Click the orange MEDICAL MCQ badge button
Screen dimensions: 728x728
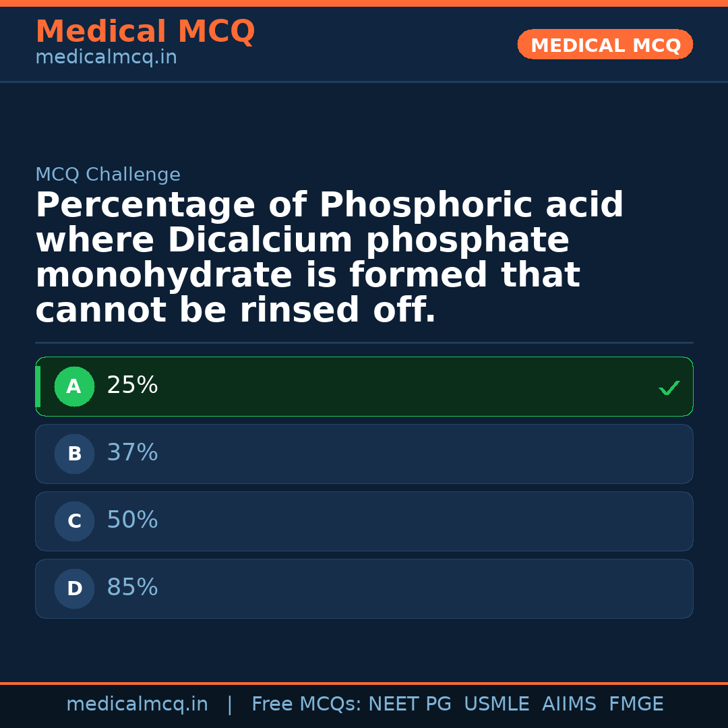point(605,45)
